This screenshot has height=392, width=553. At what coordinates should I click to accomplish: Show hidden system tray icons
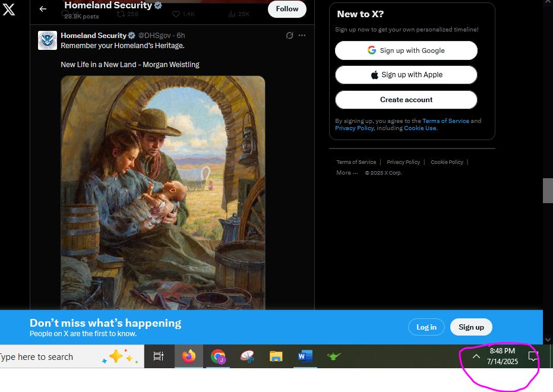pyautogui.click(x=476, y=356)
